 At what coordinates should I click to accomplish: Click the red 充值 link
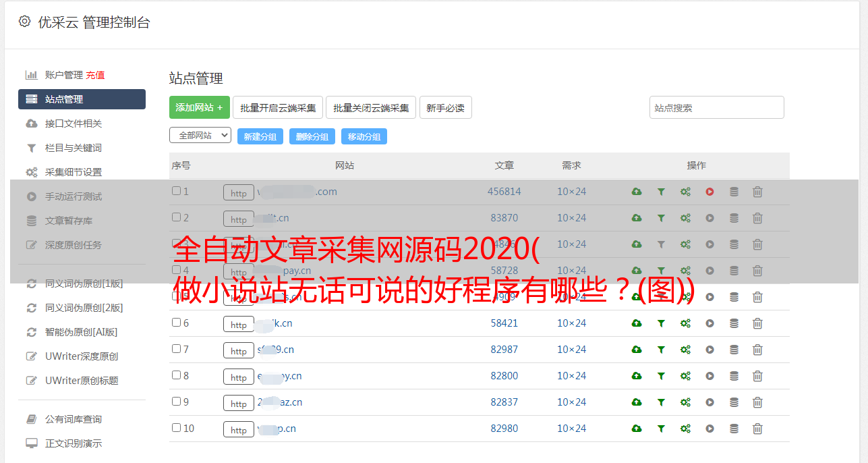point(95,75)
